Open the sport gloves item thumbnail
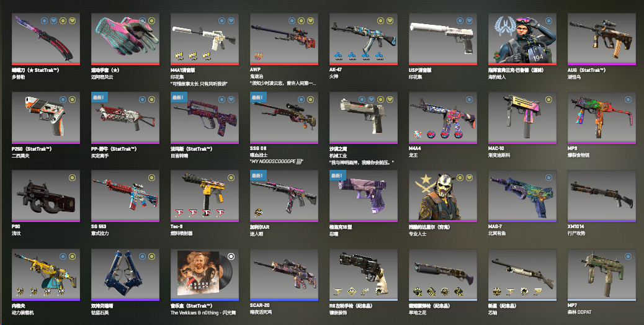644x325 pixels. 125,38
